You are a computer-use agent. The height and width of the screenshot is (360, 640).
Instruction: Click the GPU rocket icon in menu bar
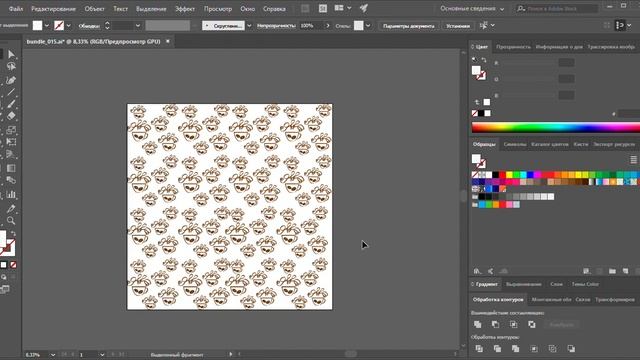tap(364, 8)
